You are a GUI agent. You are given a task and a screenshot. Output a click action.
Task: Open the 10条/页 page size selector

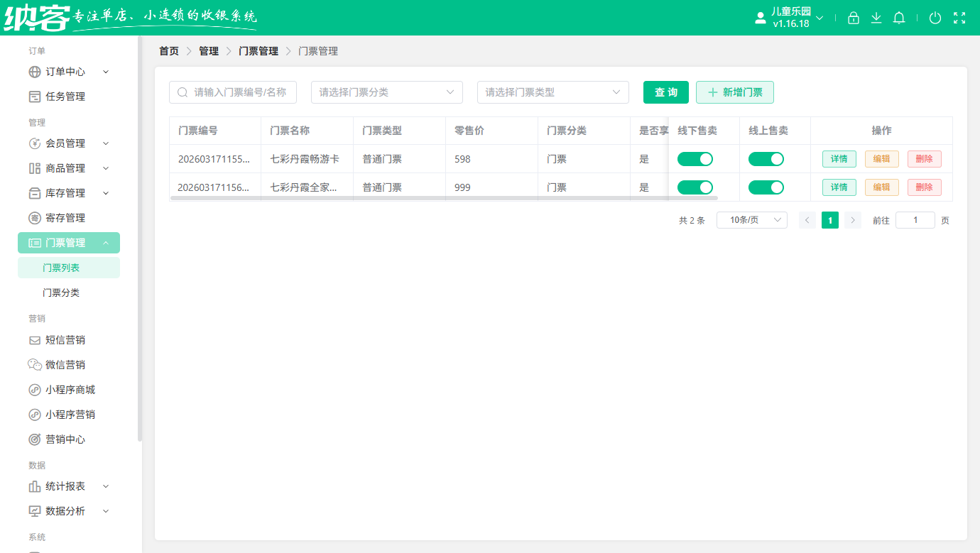point(751,220)
